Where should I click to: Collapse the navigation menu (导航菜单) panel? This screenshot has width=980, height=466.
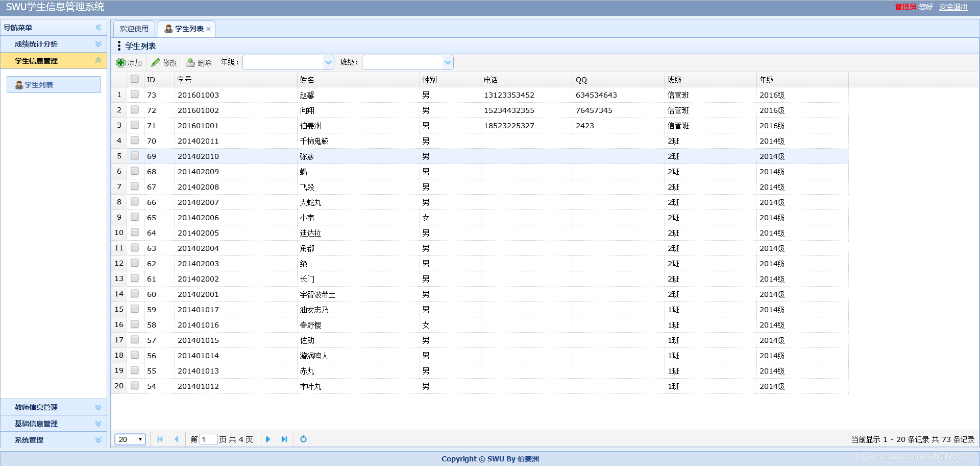(x=99, y=28)
